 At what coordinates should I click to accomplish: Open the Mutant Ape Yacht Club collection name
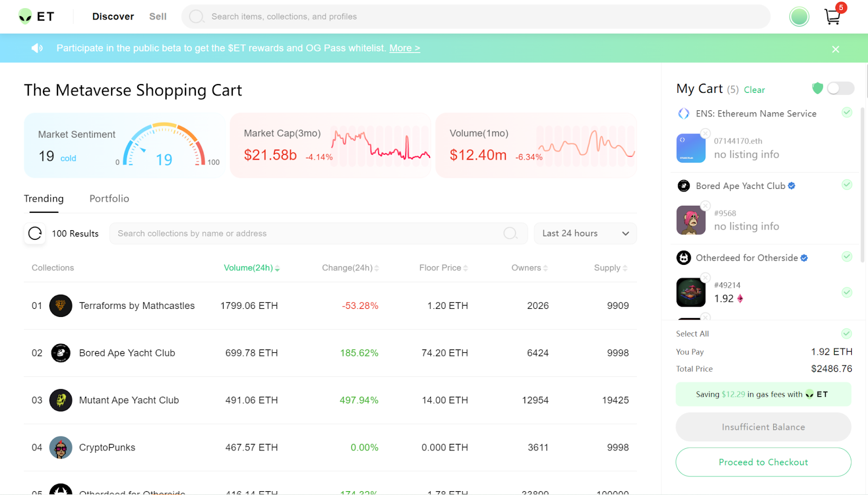coord(129,401)
